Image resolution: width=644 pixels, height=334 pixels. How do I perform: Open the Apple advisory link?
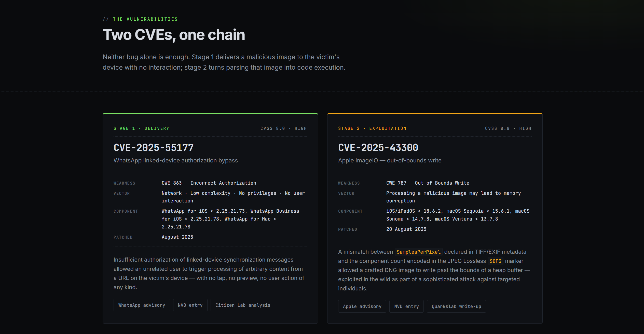[x=362, y=306]
